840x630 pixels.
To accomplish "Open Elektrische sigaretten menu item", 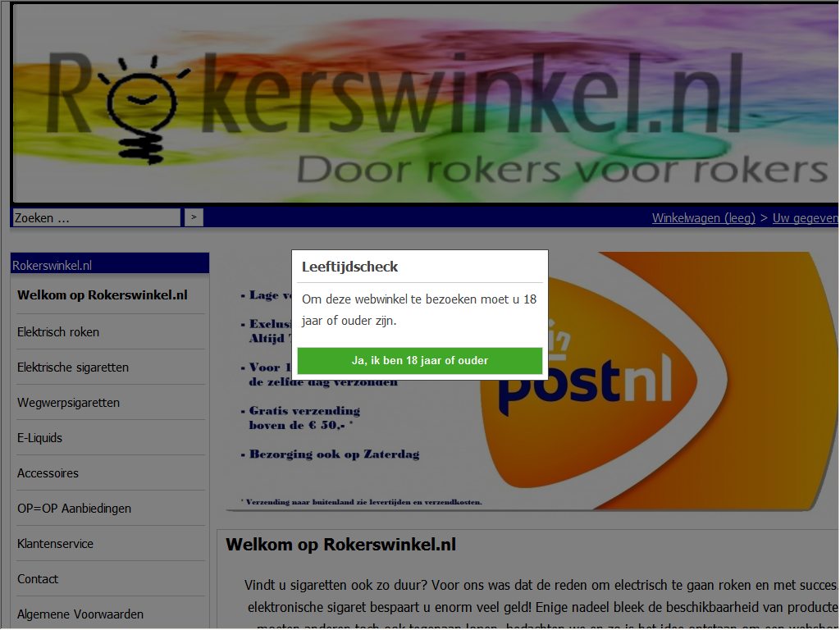I will 73,367.
